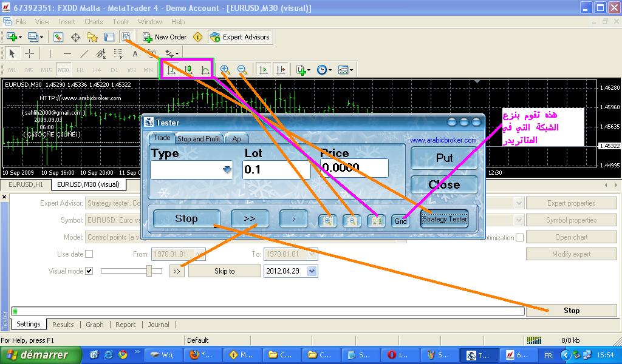Select the Fibonacci Retracement tool

(118, 53)
